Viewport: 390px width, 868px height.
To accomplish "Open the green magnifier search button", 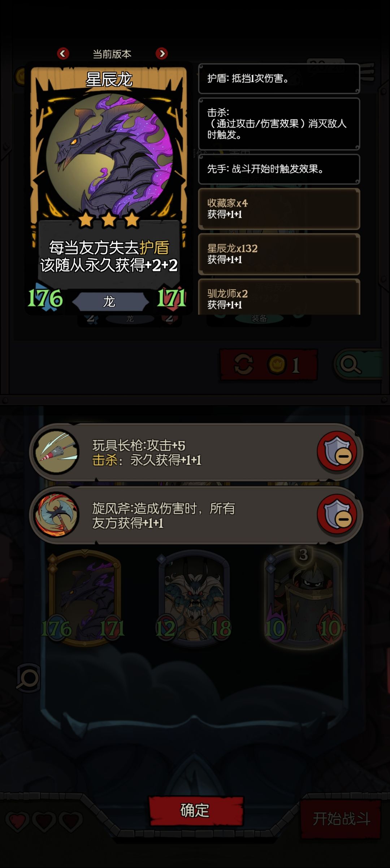I will (358, 365).
